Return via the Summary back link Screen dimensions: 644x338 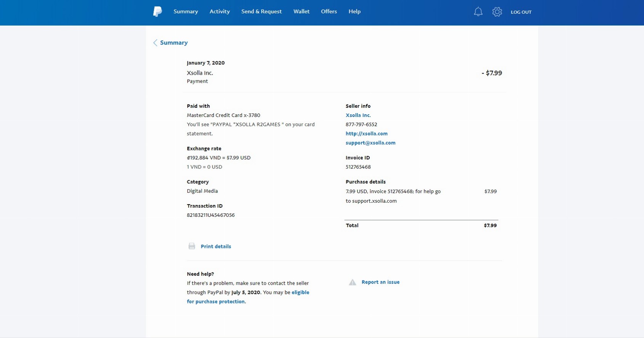click(174, 43)
